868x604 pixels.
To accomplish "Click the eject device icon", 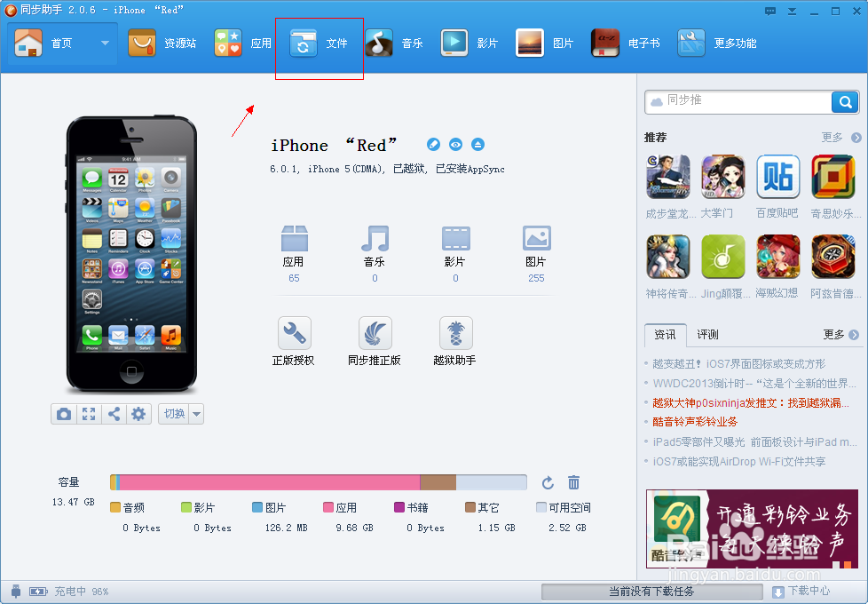I will click(x=477, y=145).
